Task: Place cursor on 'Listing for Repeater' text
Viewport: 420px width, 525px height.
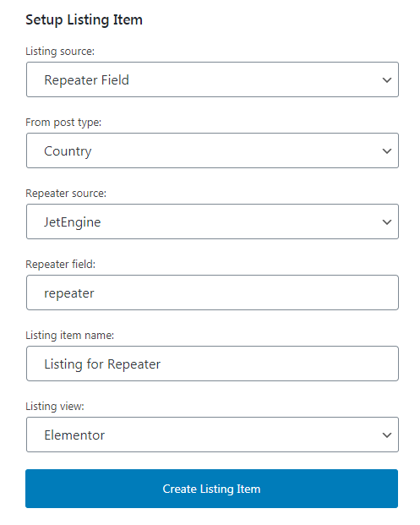Action: (x=102, y=364)
